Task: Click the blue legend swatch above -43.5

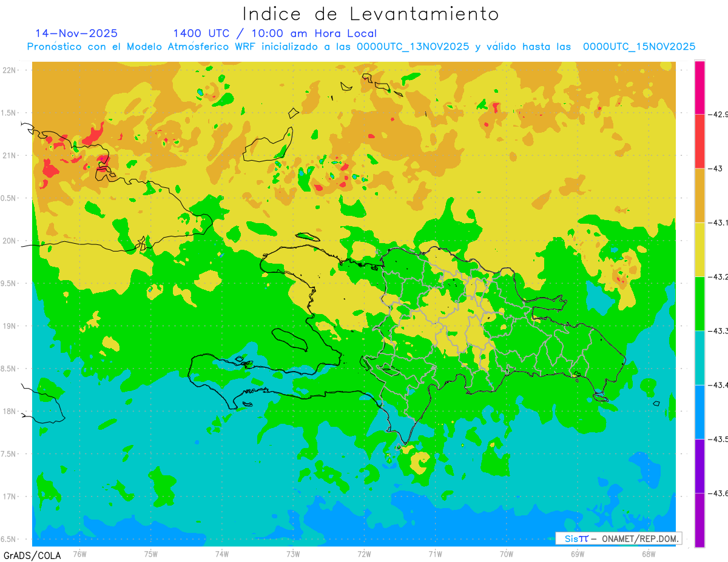Action: pos(699,412)
